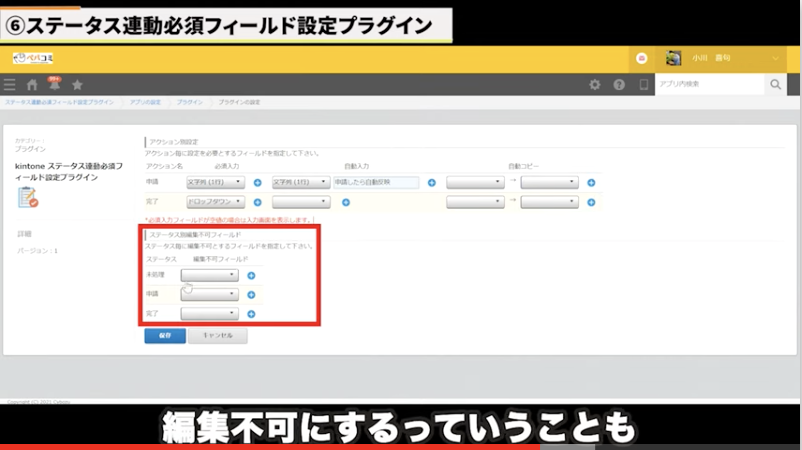Add field with plus icon in 未処理 row

coord(251,275)
